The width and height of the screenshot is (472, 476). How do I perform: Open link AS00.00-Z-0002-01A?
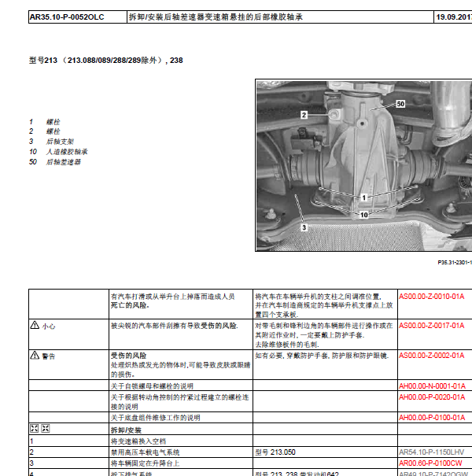[x=431, y=355]
